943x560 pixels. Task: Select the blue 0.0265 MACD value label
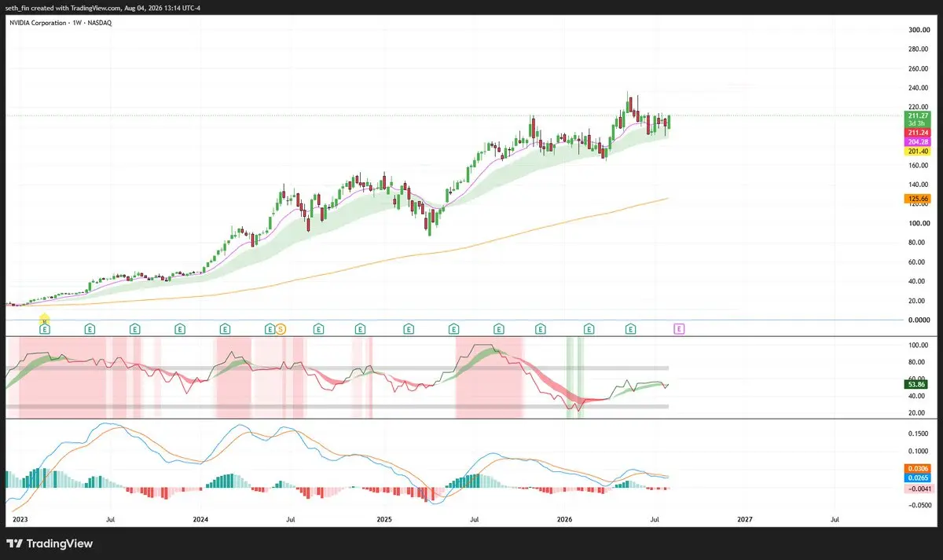pyautogui.click(x=917, y=478)
